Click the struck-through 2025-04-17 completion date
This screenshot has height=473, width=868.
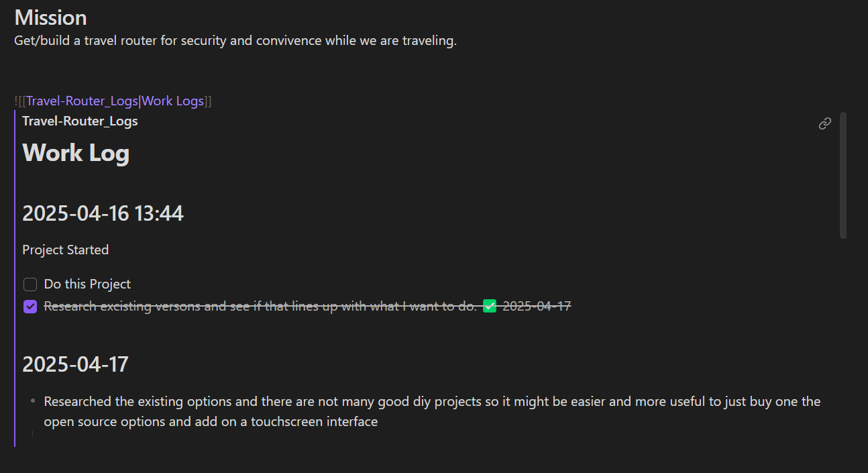(x=537, y=307)
